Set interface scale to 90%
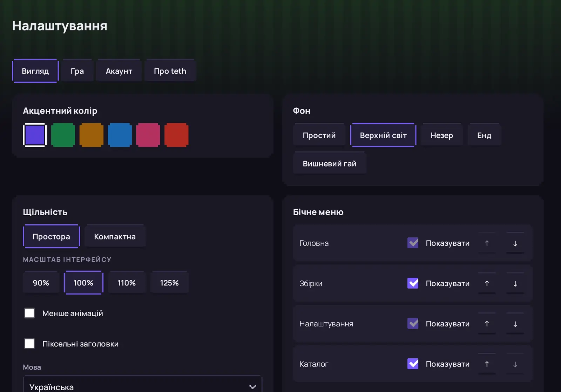This screenshot has width=561, height=392. [x=41, y=283]
